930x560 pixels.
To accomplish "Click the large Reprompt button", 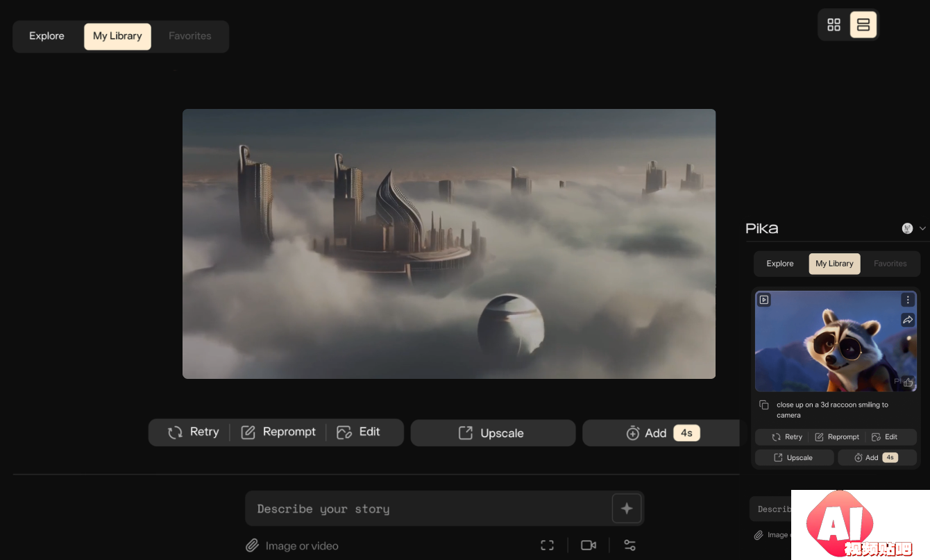I will click(x=278, y=432).
